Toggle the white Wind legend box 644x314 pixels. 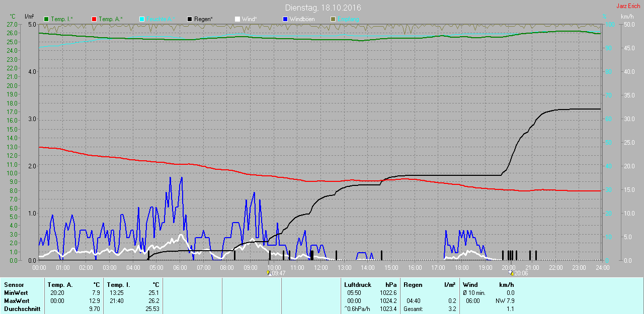[x=237, y=19]
